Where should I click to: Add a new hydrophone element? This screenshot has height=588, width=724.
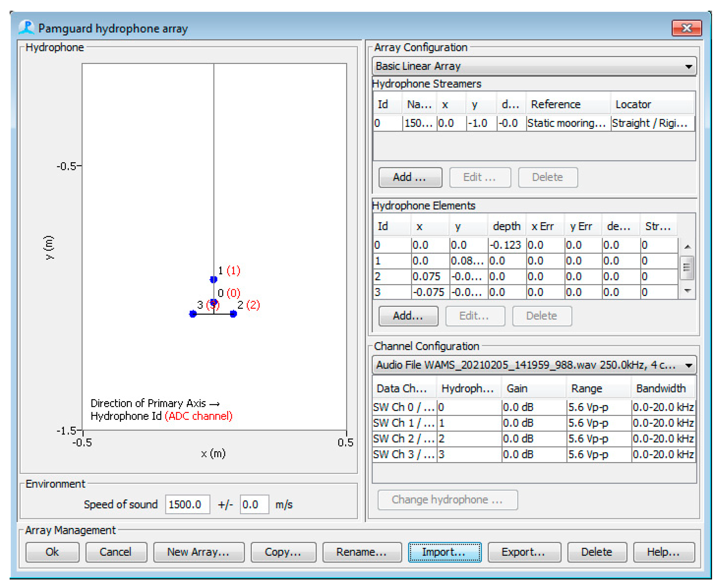408,316
